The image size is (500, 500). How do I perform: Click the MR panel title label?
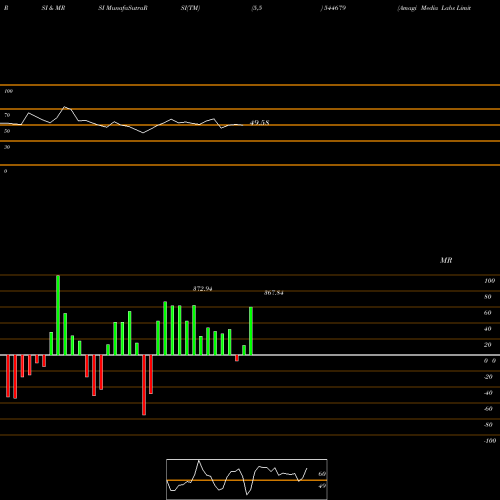(x=446, y=260)
